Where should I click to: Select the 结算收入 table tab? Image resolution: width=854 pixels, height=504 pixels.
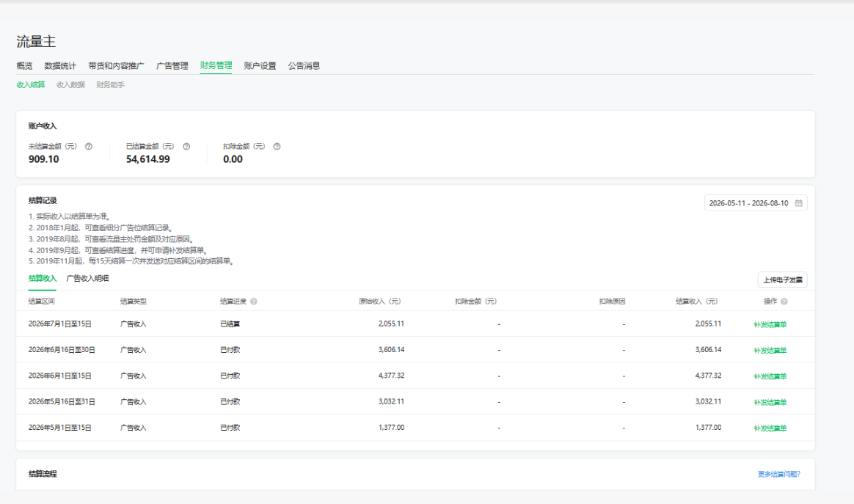(43, 279)
